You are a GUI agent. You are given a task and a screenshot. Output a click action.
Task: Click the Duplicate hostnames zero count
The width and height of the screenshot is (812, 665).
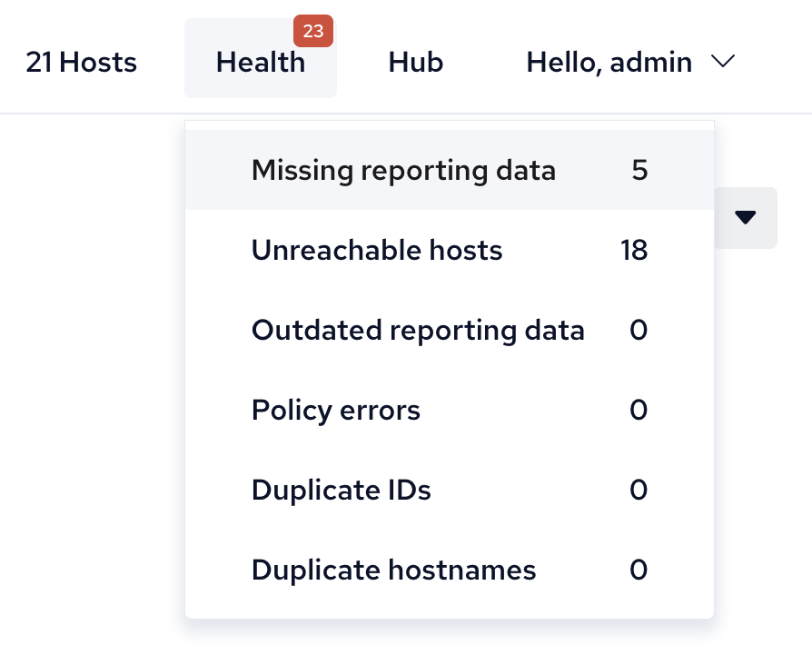639,571
